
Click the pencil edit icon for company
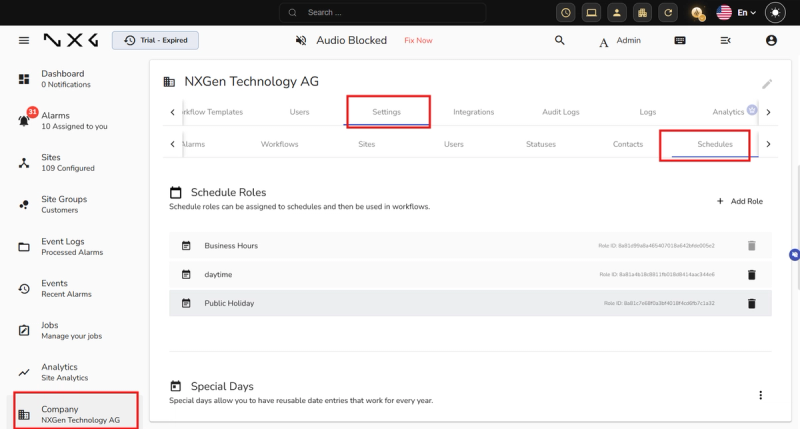tap(767, 84)
